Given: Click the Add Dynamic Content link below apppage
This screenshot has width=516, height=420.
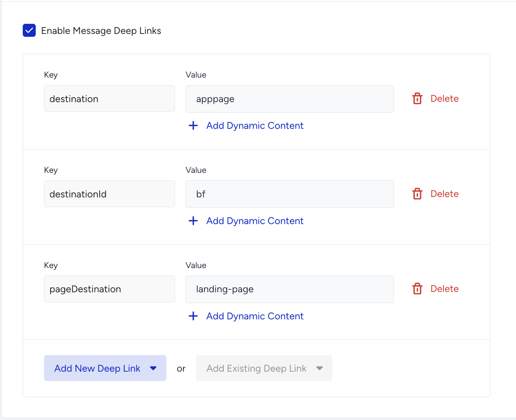Looking at the screenshot, I should coord(255,126).
